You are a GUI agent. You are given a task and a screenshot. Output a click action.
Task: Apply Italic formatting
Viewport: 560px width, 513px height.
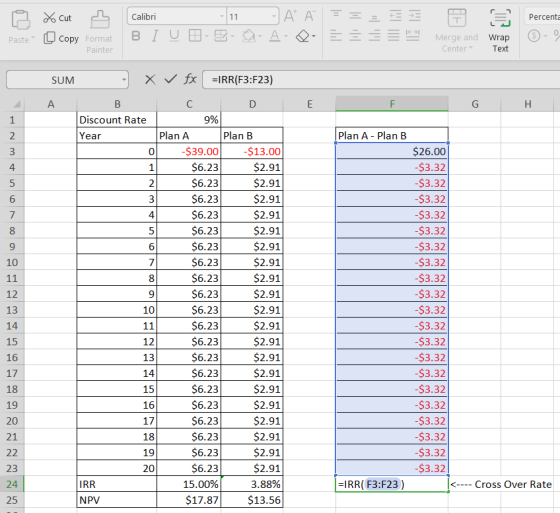coord(155,36)
